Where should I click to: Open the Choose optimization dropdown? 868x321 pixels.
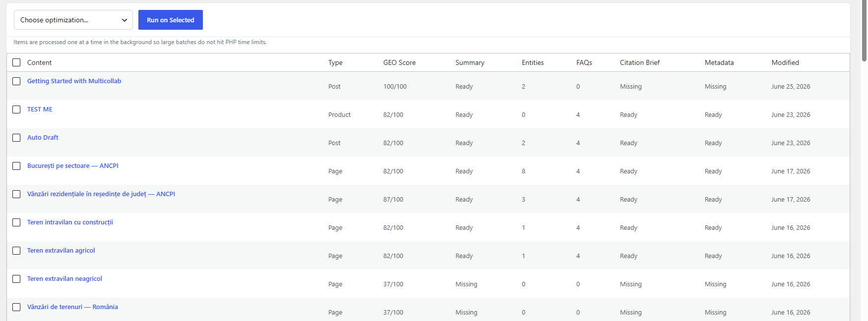(x=73, y=20)
